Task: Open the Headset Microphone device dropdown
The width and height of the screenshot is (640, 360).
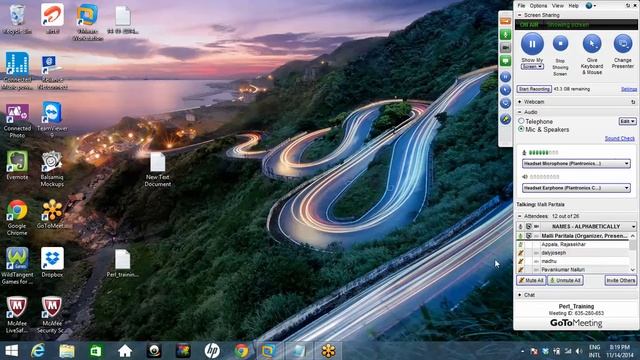Action: coord(576,164)
